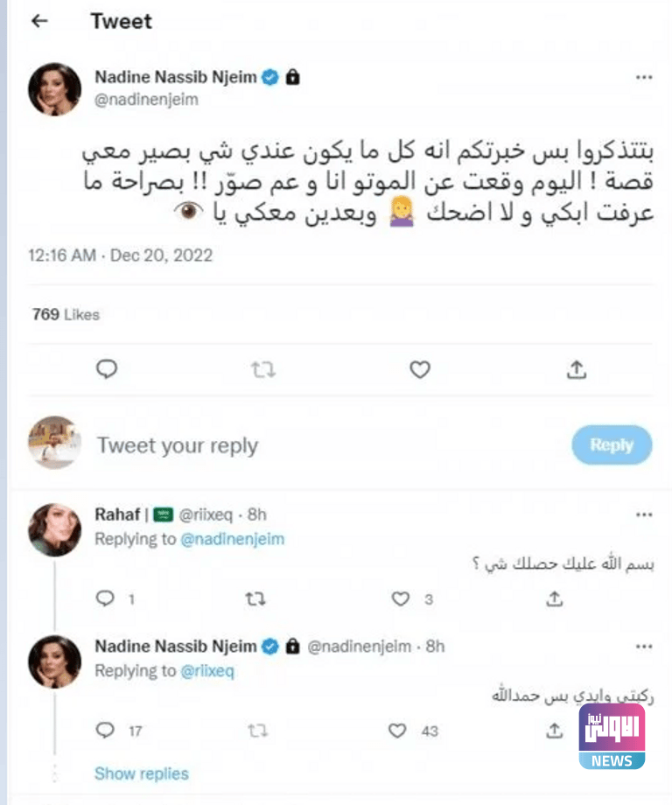Open the @riixeq mention link
Image resolution: width=672 pixels, height=805 pixels.
click(x=207, y=671)
